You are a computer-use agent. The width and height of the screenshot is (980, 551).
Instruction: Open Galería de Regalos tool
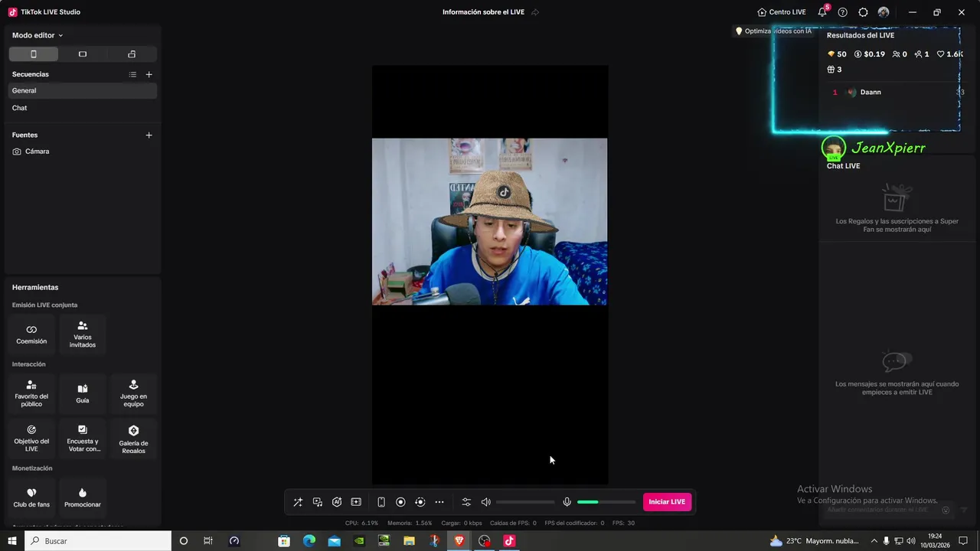[133, 439]
